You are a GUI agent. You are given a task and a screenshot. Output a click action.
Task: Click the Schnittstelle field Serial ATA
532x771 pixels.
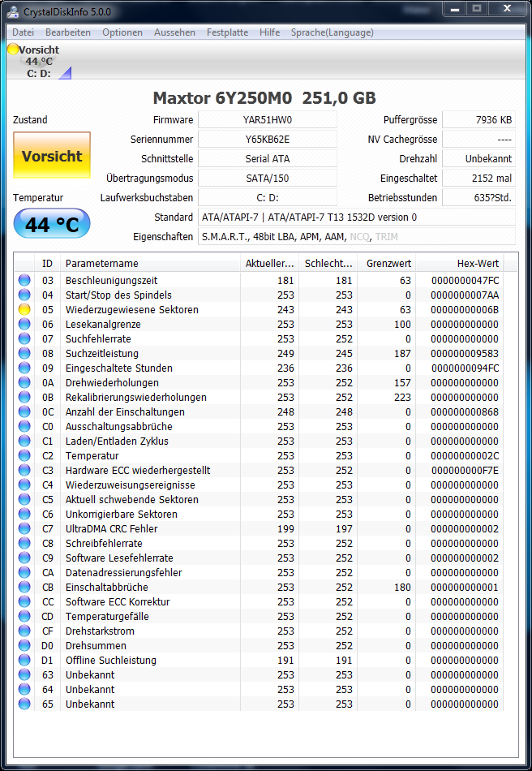(268, 158)
